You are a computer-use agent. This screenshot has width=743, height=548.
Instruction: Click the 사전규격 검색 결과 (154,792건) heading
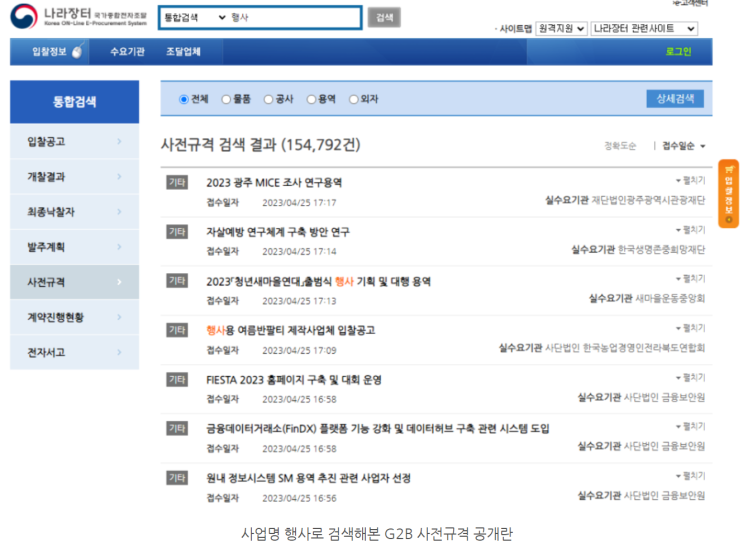[x=261, y=144]
